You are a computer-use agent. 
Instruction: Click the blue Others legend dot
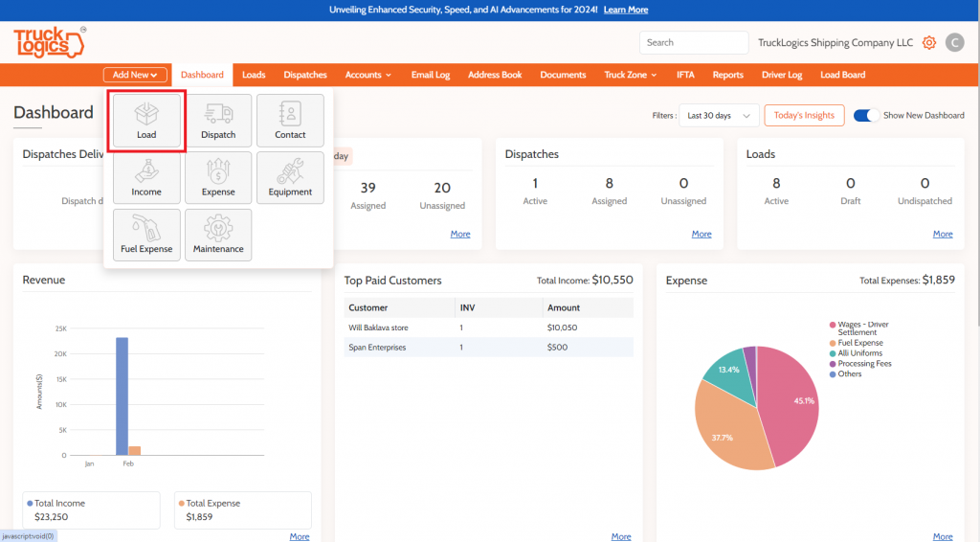pyautogui.click(x=833, y=374)
